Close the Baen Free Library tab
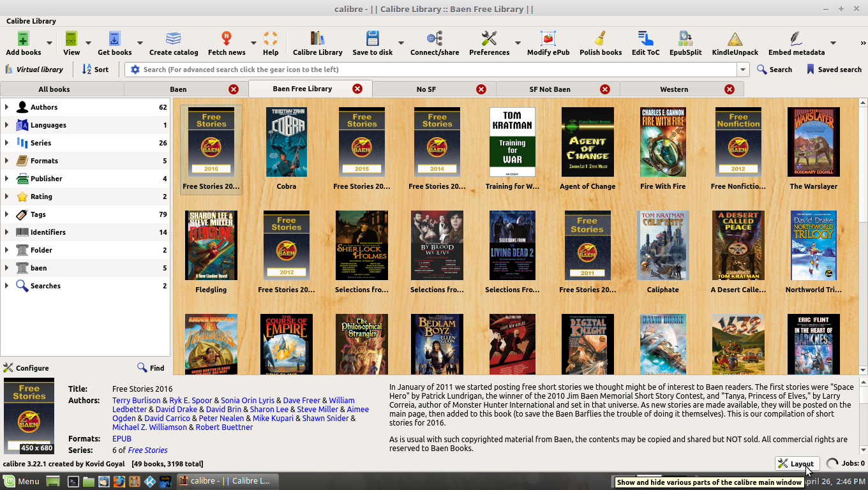This screenshot has height=490, width=868. point(357,89)
